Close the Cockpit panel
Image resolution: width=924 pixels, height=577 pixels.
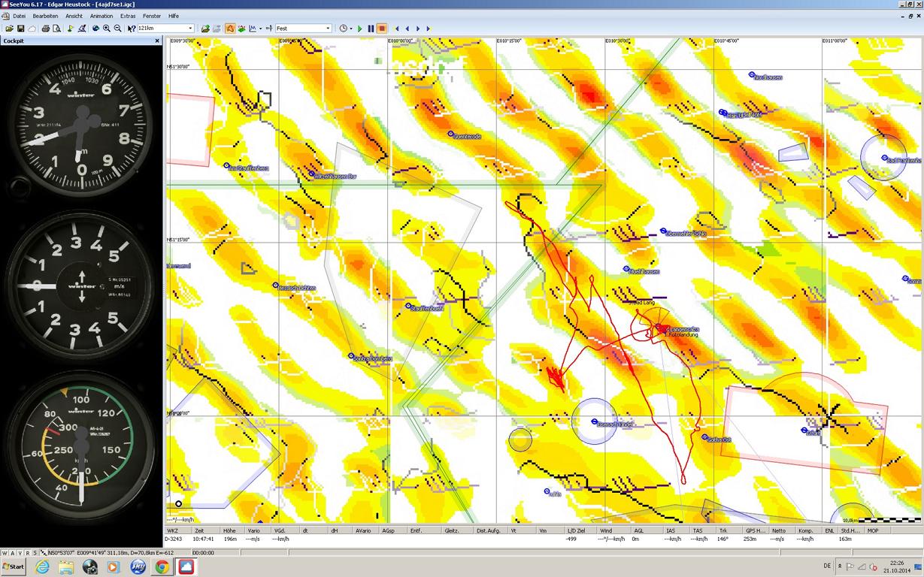(157, 41)
